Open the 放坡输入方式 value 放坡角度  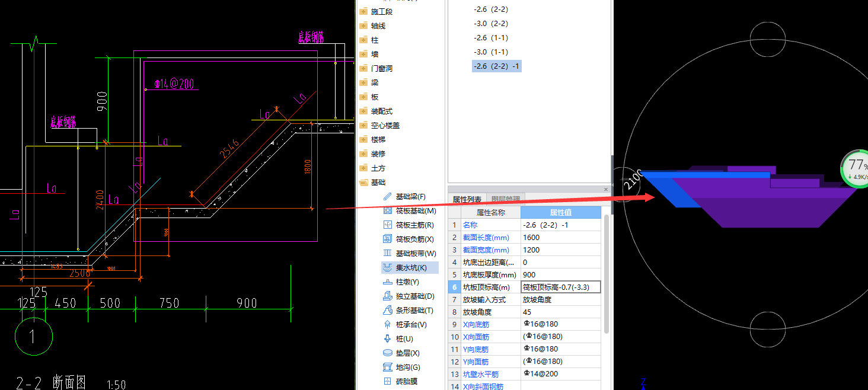point(561,300)
